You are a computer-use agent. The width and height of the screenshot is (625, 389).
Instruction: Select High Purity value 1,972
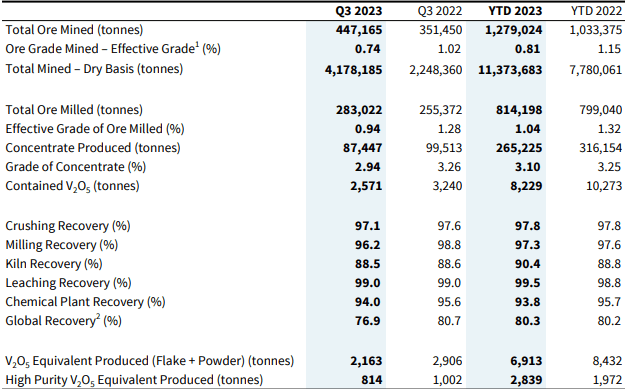(x=607, y=380)
